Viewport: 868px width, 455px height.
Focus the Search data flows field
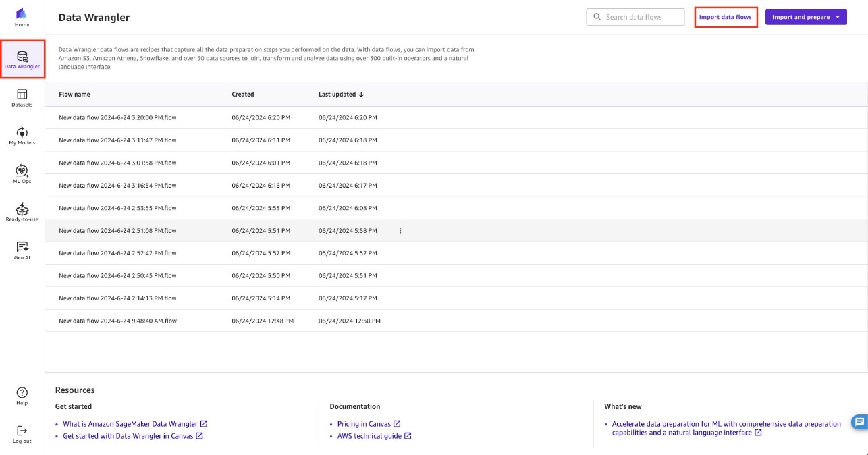tap(636, 17)
